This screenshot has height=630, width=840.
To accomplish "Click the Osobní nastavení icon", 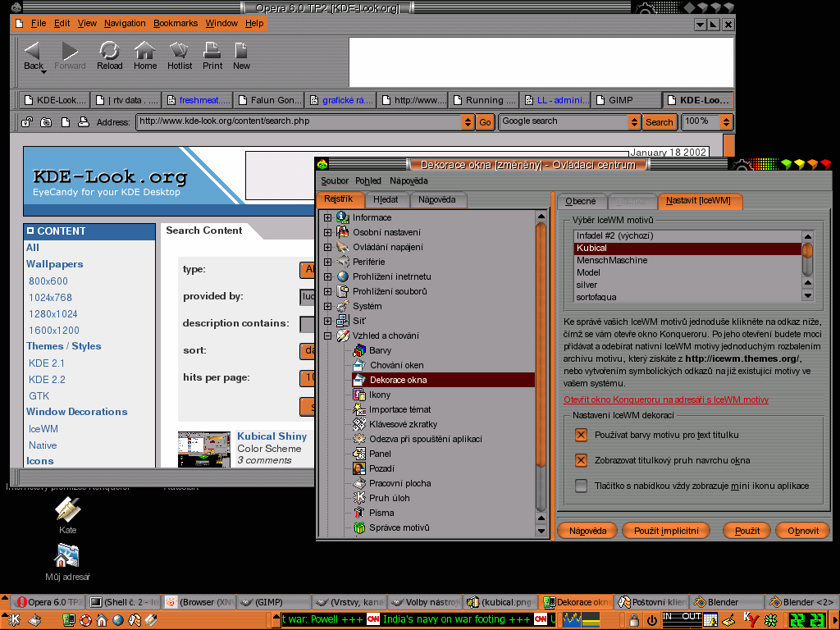I will pyautogui.click(x=343, y=232).
